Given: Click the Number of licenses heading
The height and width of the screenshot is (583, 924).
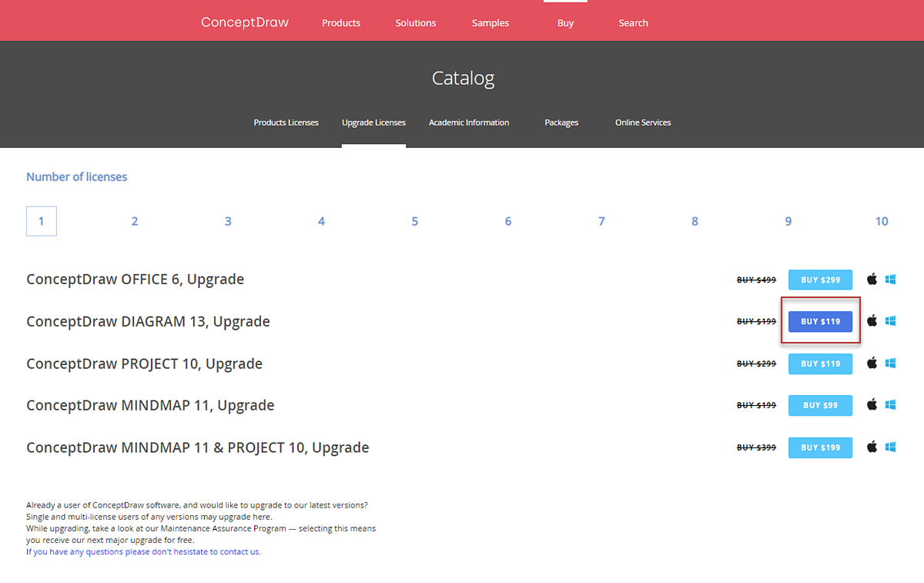Looking at the screenshot, I should pos(77,177).
